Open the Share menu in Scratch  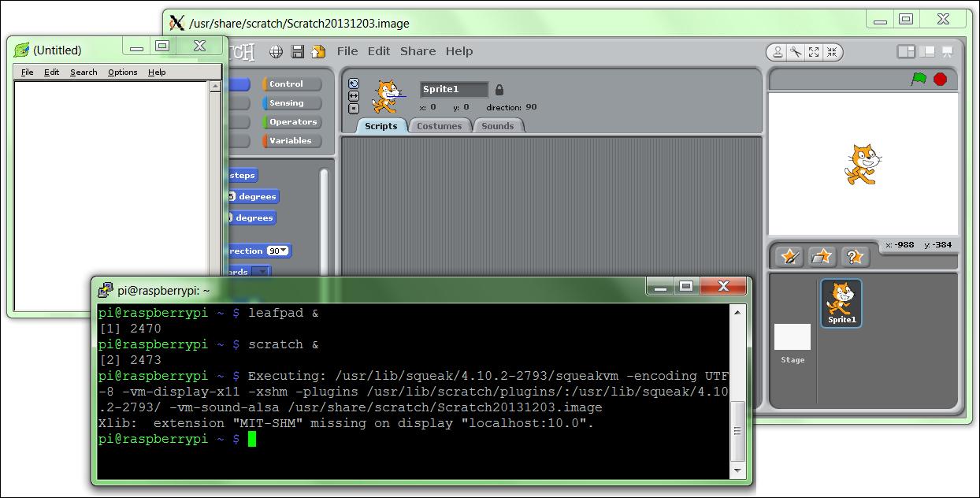pyautogui.click(x=418, y=50)
